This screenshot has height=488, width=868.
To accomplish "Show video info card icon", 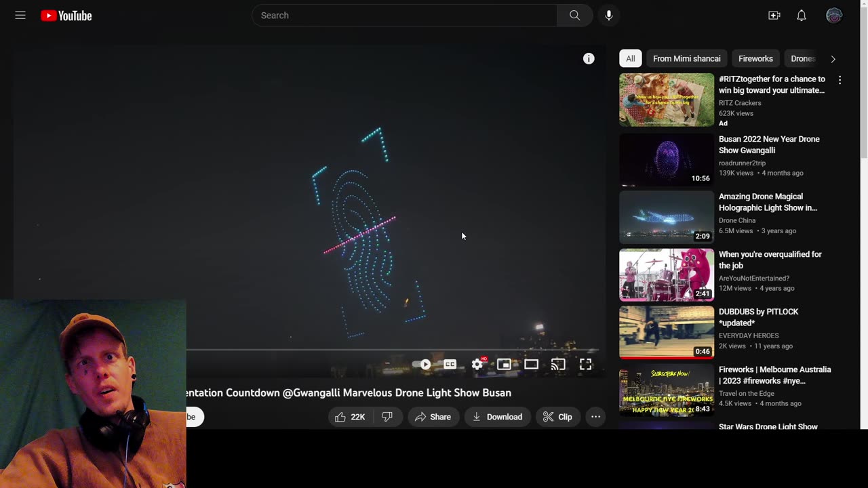I will point(589,59).
